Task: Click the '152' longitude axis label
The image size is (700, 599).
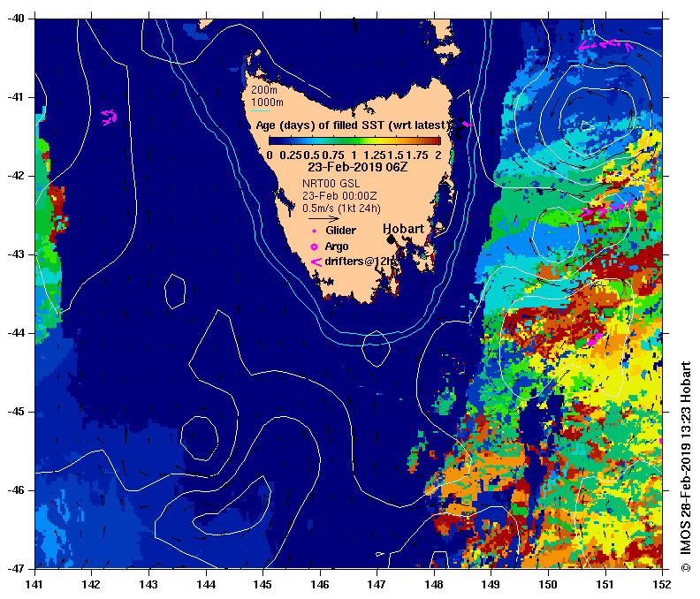Action: [x=662, y=584]
